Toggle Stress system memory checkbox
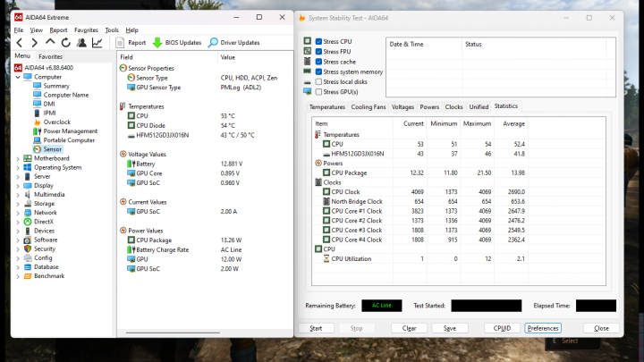Viewport: 644px width, 362px height. pyautogui.click(x=318, y=72)
